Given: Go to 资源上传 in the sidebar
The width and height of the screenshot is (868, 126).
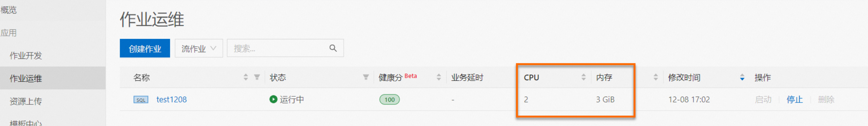Looking at the screenshot, I should point(26,101).
